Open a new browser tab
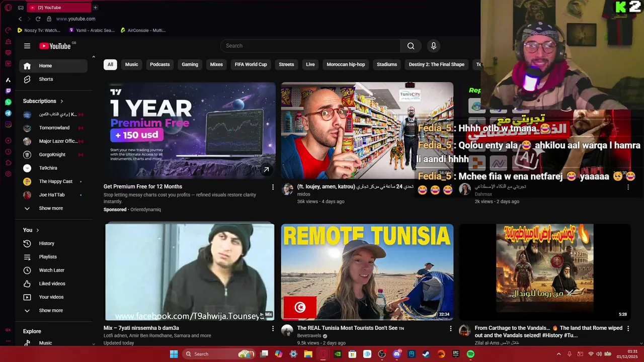644x362 pixels. pos(95,8)
